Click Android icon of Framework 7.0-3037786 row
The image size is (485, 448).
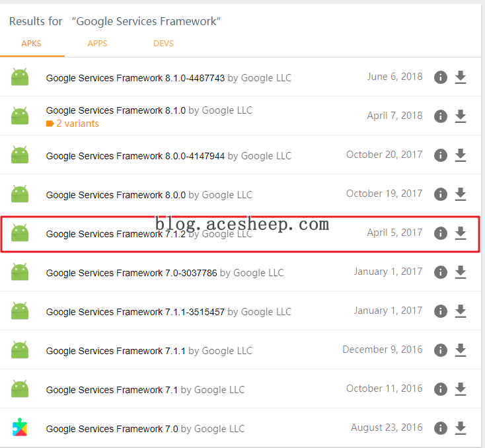coord(20,272)
